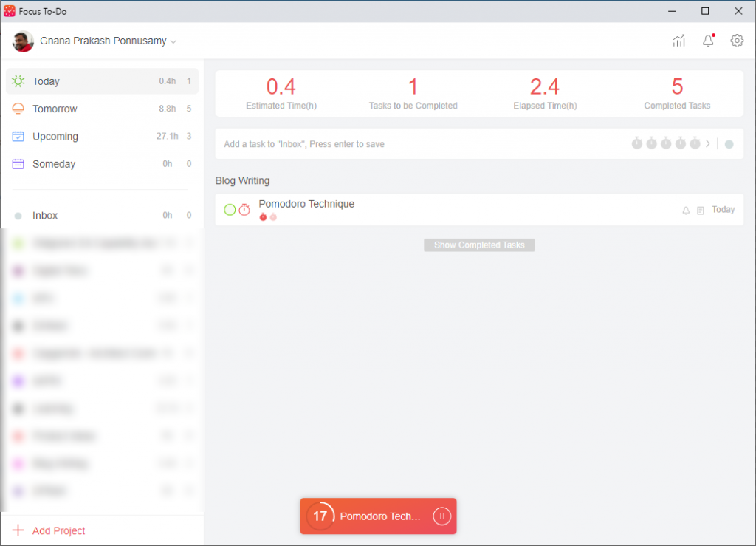Viewport: 756px width, 546px height.
Task: Mark Pomodoro Technique task as complete
Action: (230, 209)
